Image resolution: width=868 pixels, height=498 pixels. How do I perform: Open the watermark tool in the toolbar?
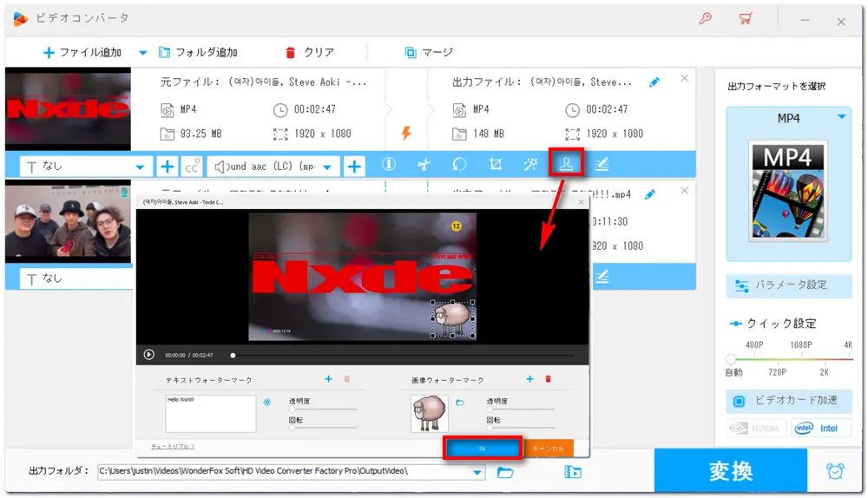click(566, 165)
